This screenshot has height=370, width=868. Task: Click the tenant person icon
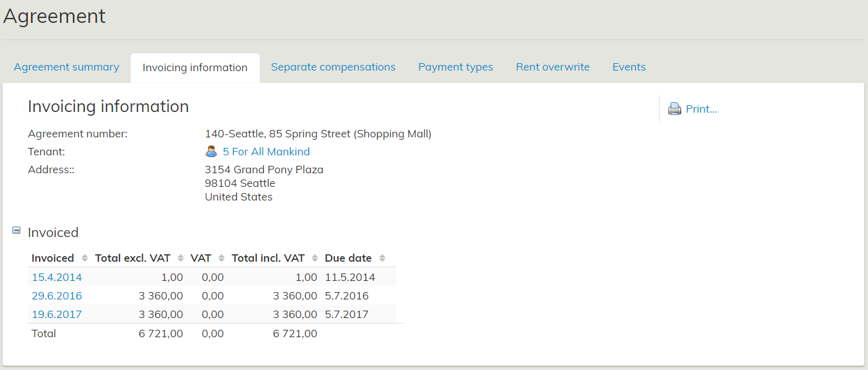tap(211, 152)
